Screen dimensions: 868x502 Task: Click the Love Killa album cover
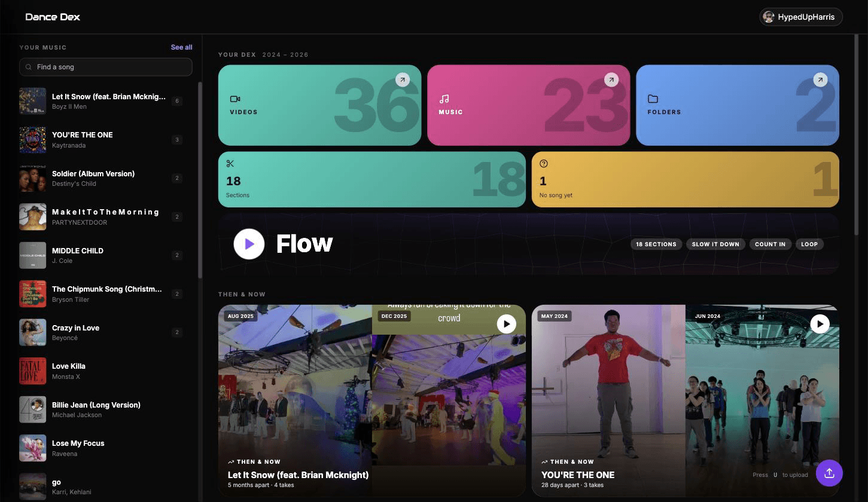(x=32, y=371)
